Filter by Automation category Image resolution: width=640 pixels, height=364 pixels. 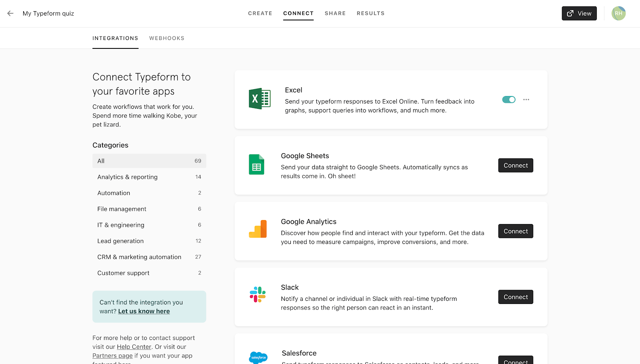click(x=149, y=193)
